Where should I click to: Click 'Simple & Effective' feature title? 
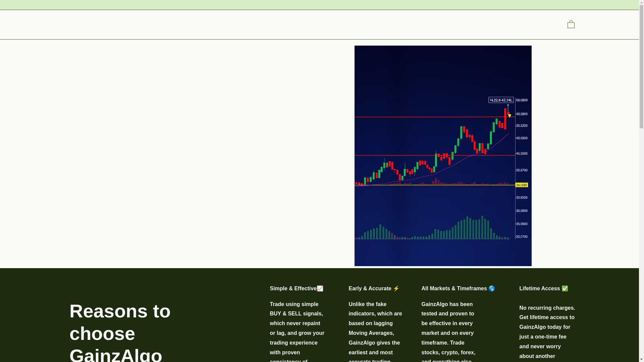297,289
